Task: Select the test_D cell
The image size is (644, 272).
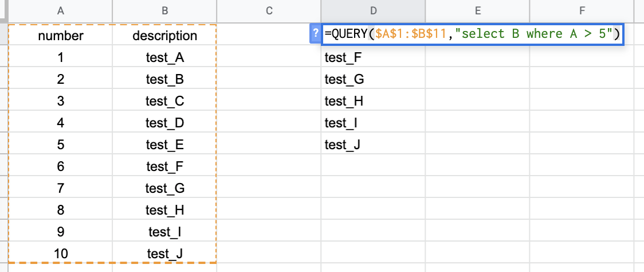Action: pyautogui.click(x=164, y=123)
